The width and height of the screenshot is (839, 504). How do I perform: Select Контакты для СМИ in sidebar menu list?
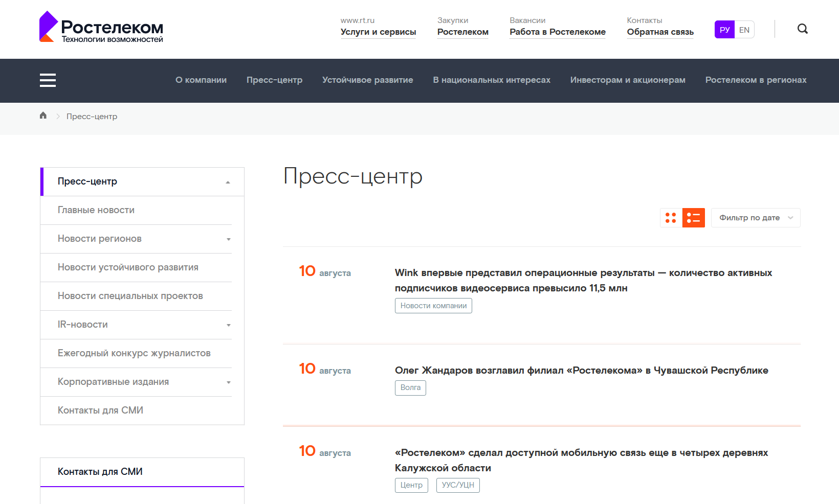pos(100,410)
